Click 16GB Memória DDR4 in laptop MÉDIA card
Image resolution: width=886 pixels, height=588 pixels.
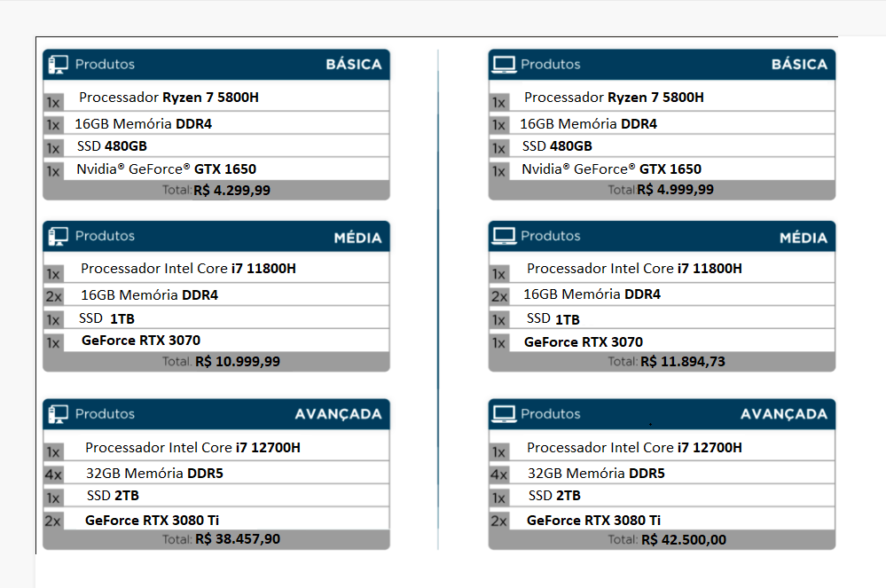[592, 294]
